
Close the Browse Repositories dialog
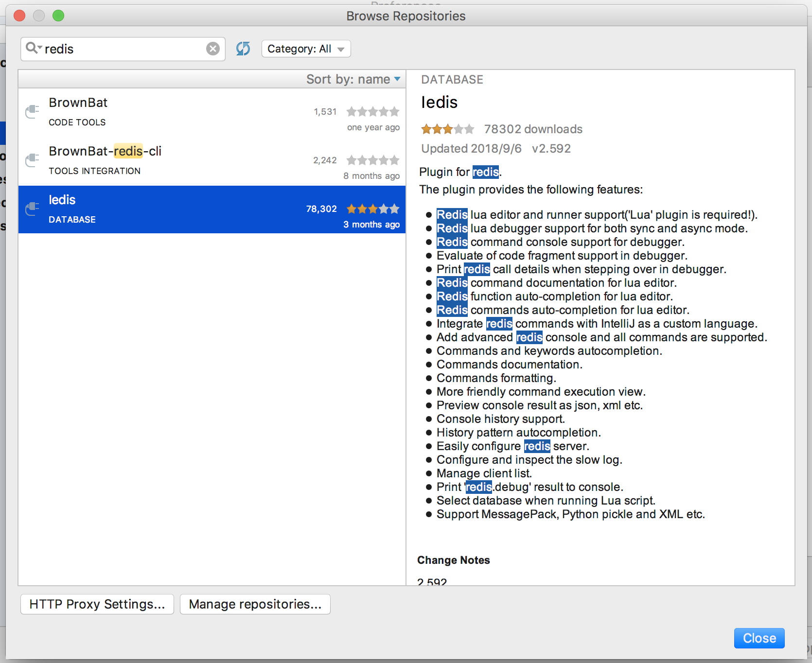pyautogui.click(x=759, y=638)
